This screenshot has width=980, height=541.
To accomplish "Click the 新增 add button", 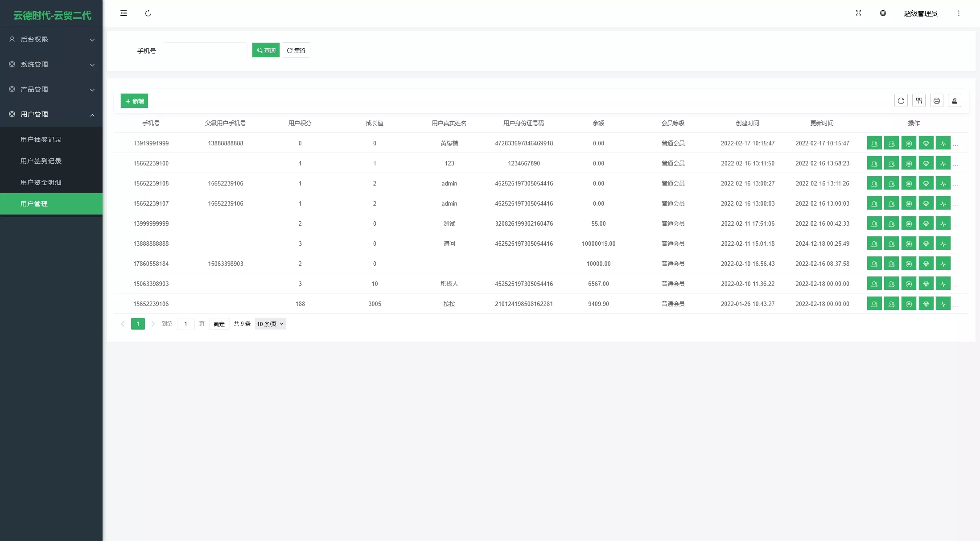I will (x=134, y=101).
